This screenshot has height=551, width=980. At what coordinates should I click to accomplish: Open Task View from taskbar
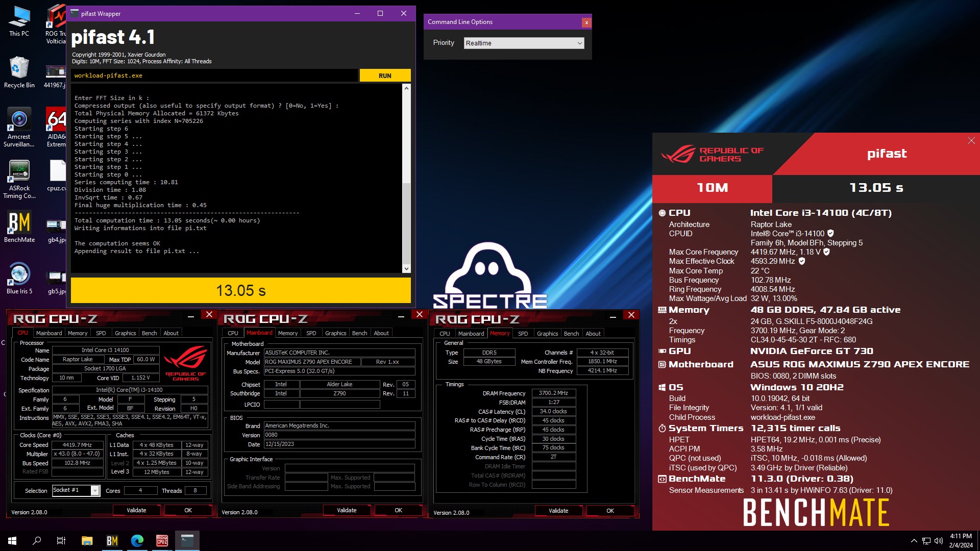tap(61, 541)
